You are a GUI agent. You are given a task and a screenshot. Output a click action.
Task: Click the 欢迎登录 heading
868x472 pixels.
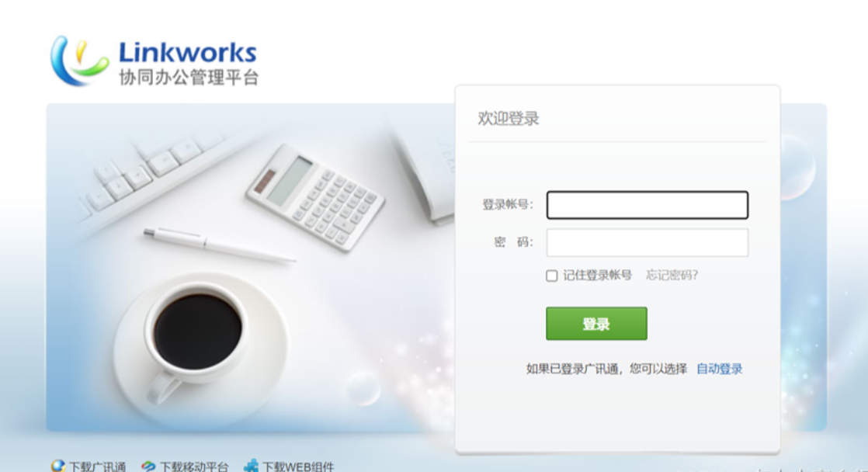tap(509, 119)
